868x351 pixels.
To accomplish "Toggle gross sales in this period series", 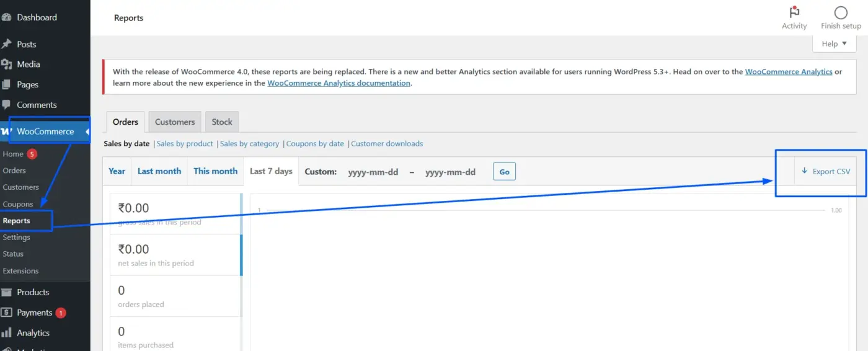I will tap(176, 214).
